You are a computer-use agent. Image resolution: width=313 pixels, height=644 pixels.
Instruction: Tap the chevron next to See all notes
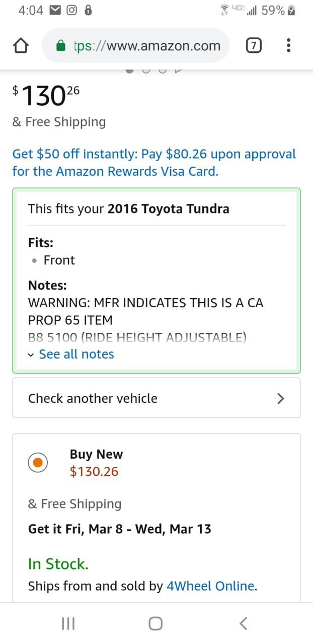tap(31, 354)
